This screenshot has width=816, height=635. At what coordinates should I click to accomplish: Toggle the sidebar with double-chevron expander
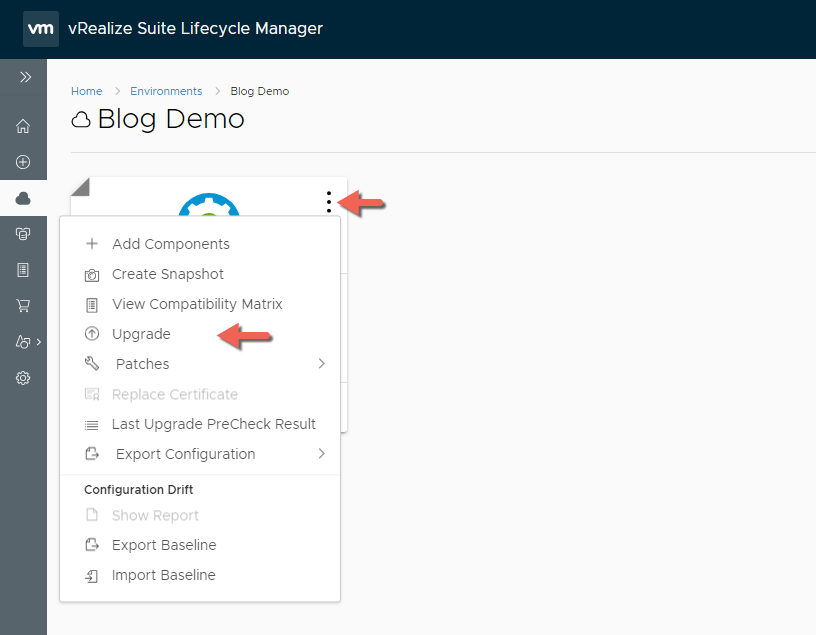(x=22, y=77)
